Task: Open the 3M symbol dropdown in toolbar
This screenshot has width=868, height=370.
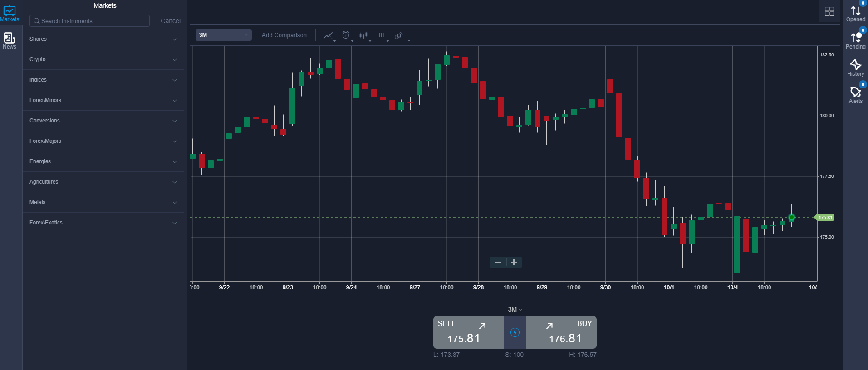Action: tap(223, 35)
